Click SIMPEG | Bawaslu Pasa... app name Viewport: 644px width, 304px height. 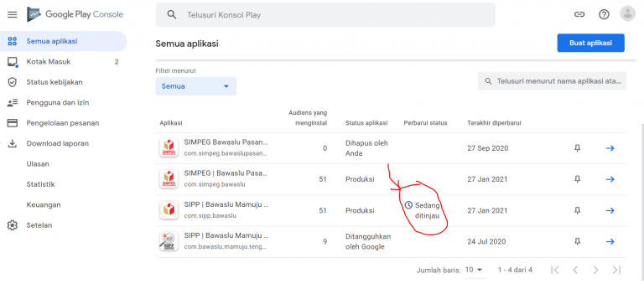(226, 173)
